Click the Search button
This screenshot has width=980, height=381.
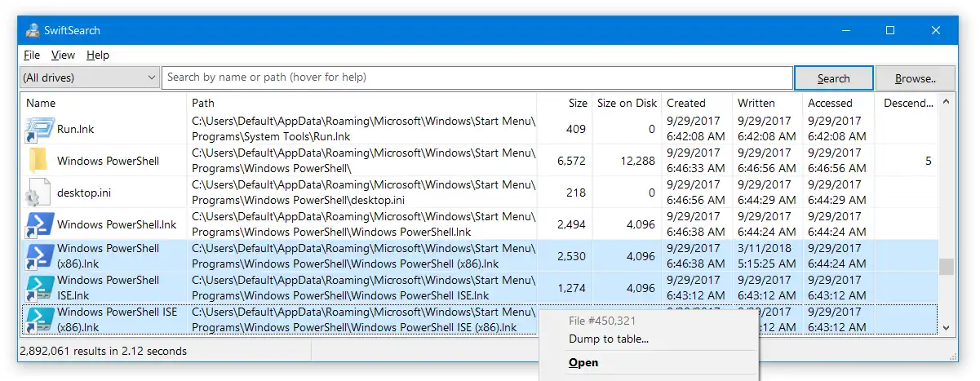click(x=834, y=78)
